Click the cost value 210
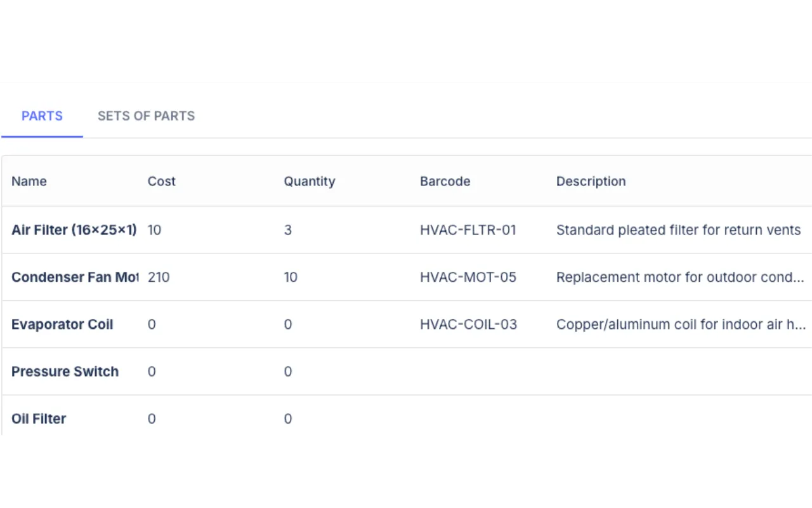Screen dimensions: 812x508 coord(158,277)
